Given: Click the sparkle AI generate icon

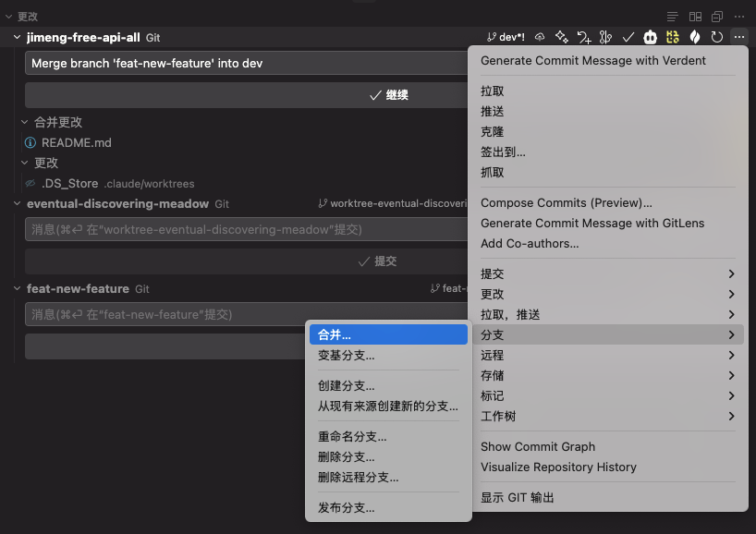Looking at the screenshot, I should pos(561,37).
